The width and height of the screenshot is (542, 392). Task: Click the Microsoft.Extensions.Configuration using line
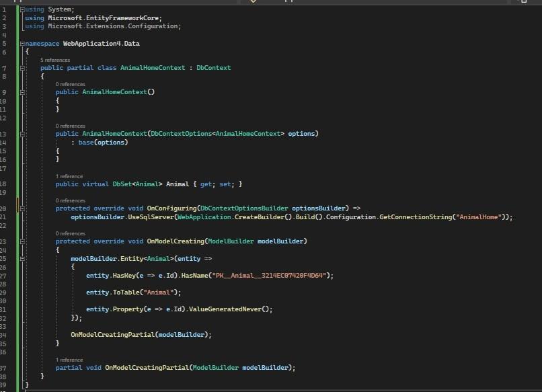103,26
